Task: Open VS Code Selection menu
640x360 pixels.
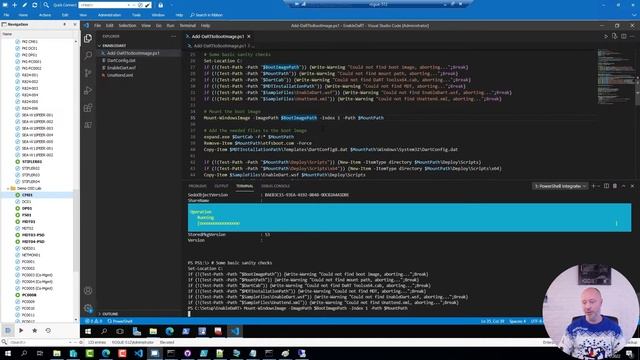Action: pos(127,25)
